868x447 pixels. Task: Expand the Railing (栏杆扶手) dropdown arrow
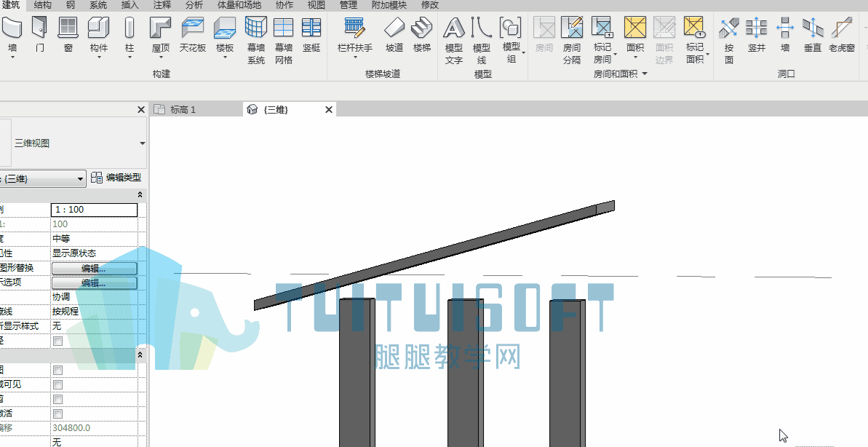pyautogui.click(x=355, y=57)
